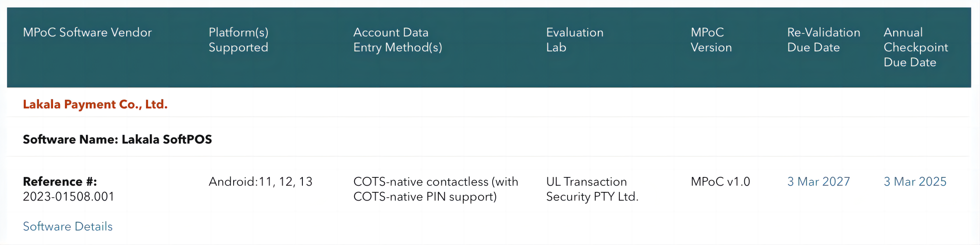Click the MPoC v1.0 version value

click(x=720, y=182)
